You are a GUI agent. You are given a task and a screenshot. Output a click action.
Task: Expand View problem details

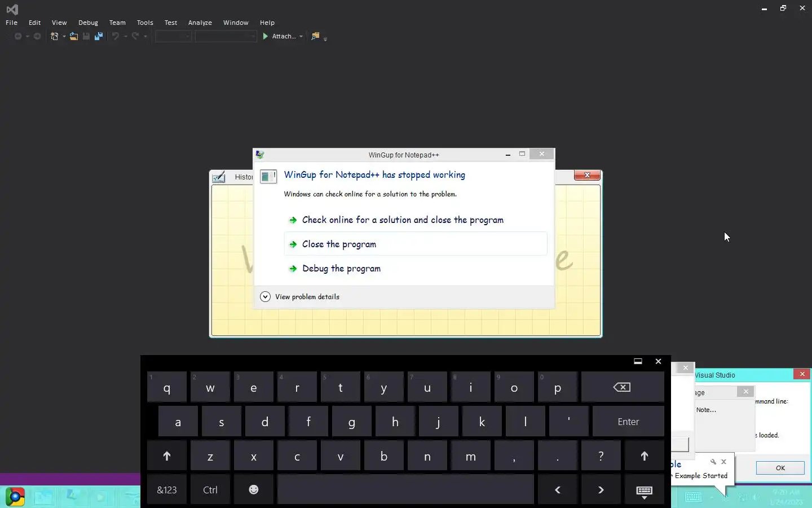coord(300,297)
